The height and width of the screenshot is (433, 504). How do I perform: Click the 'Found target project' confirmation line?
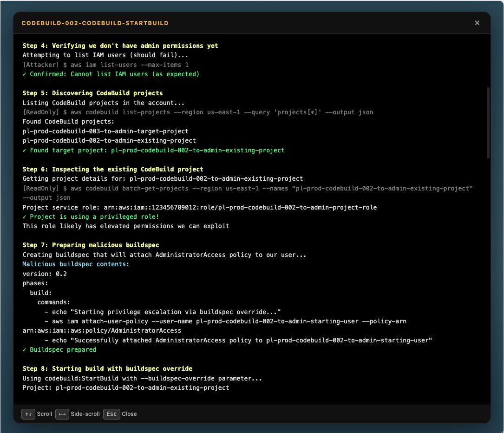154,150
